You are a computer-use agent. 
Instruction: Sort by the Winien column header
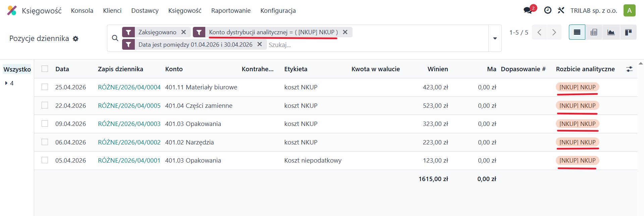pyautogui.click(x=438, y=69)
